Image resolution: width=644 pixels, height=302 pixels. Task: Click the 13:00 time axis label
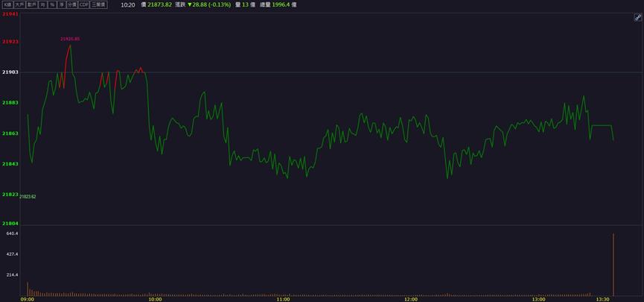[539, 299]
